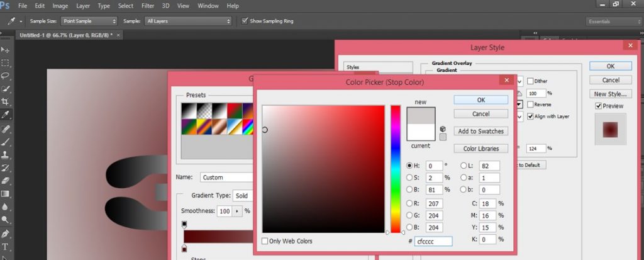Viewport: 644px width, 260px height.
Task: Open the Filter menu
Action: (x=147, y=6)
